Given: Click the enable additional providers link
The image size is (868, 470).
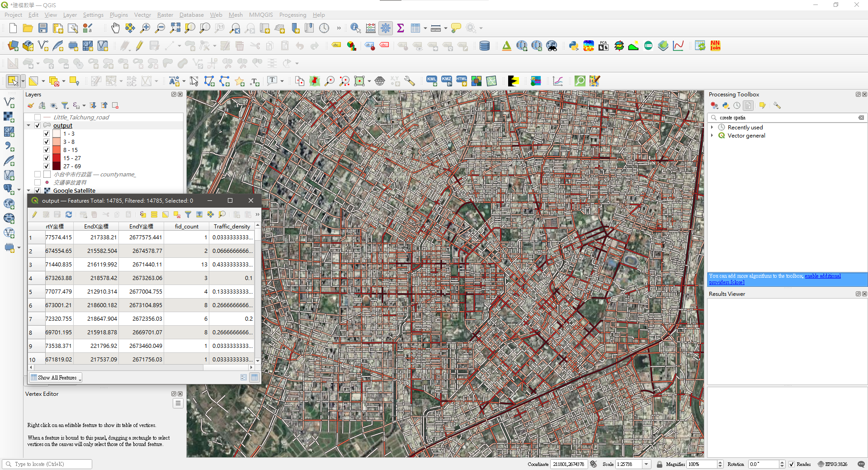Looking at the screenshot, I should (823, 276).
